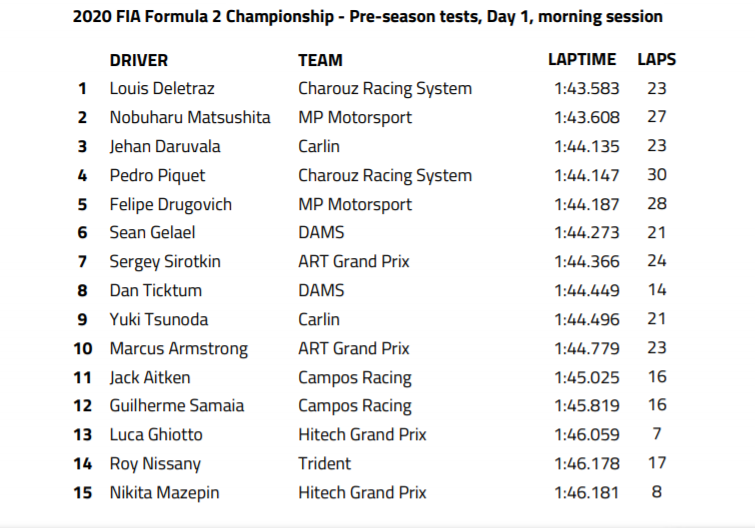
Task: Select driver name Nobuharu Matsushita
Action: [x=190, y=117]
